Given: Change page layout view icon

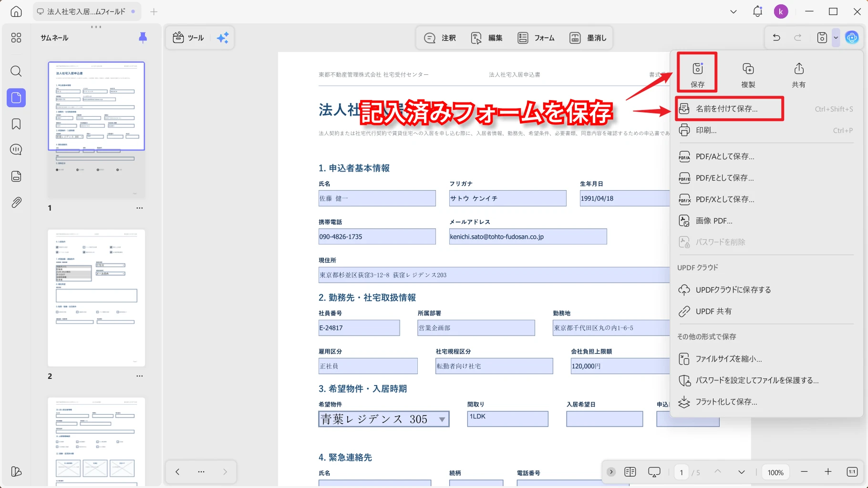Looking at the screenshot, I should click(630, 472).
